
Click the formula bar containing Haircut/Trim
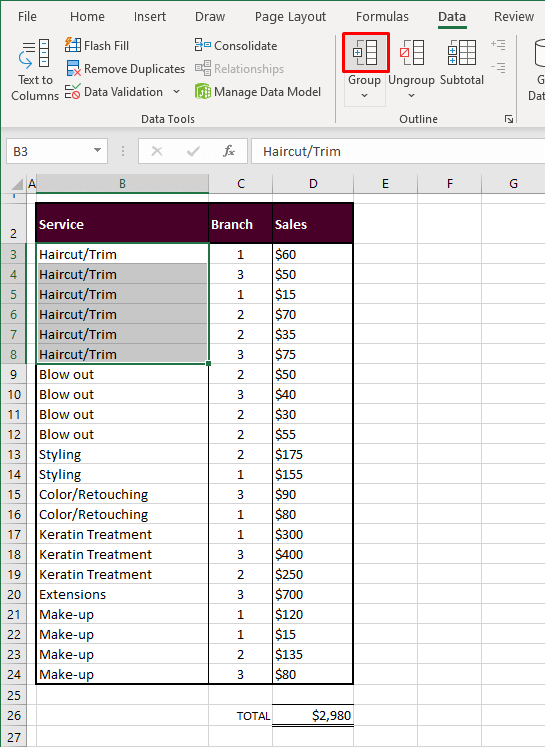pos(398,151)
